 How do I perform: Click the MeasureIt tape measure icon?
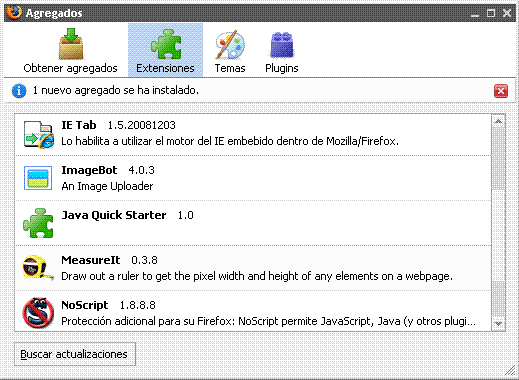[x=38, y=268]
